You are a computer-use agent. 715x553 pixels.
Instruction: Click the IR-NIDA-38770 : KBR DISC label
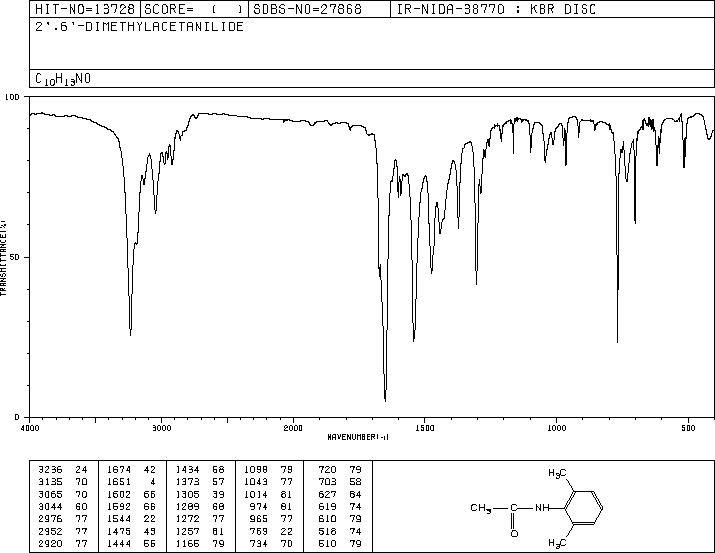tap(496, 9)
